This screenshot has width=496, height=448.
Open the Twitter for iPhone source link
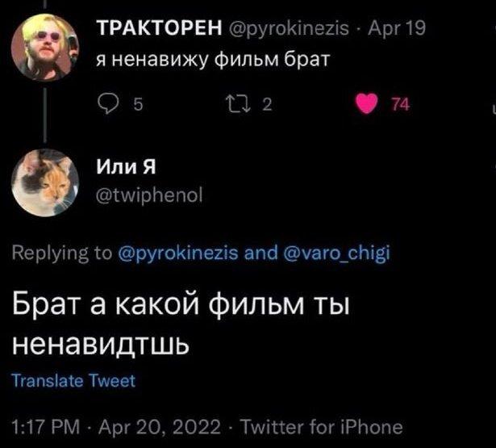tap(323, 425)
